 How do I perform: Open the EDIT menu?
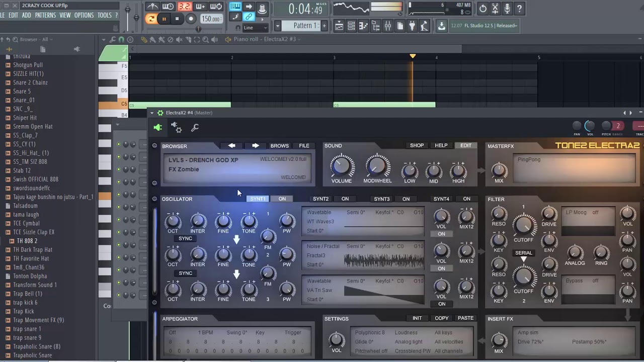tap(14, 16)
